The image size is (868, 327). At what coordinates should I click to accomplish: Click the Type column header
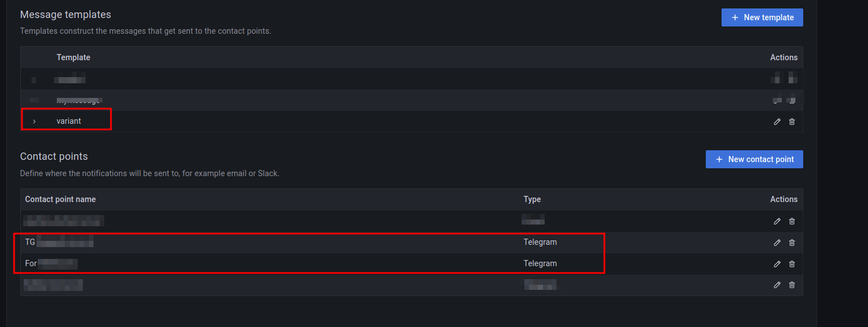click(532, 199)
